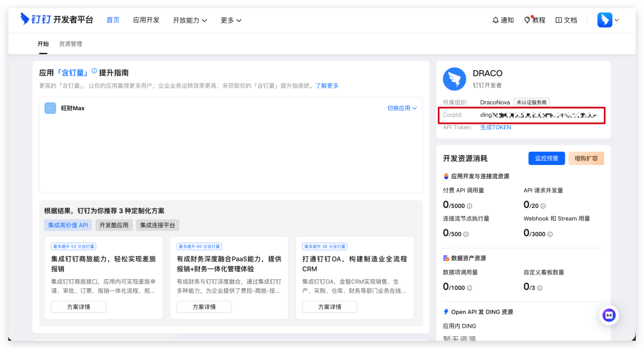Click 方案详情 under 集成钉钉商旅能力 card

pyautogui.click(x=78, y=307)
